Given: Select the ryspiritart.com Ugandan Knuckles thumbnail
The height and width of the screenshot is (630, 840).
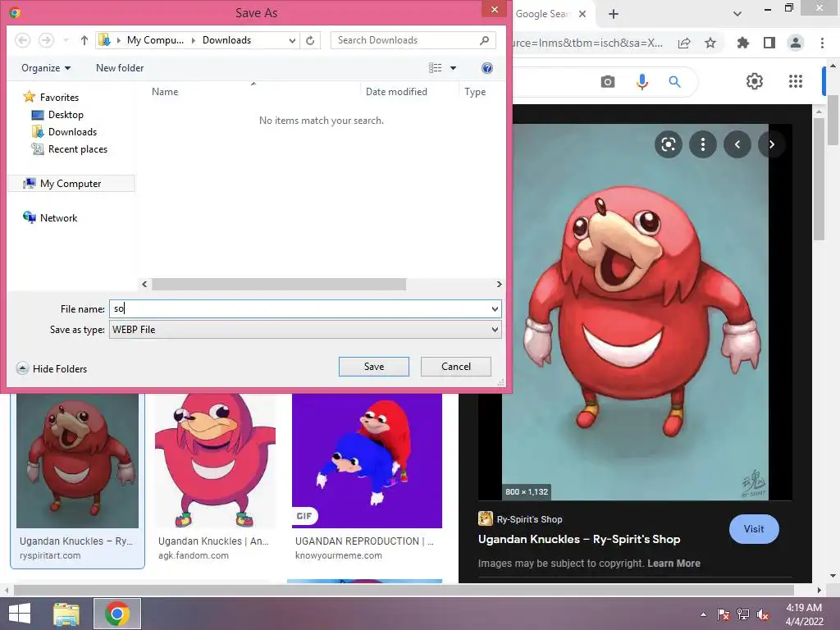Looking at the screenshot, I should [77, 461].
